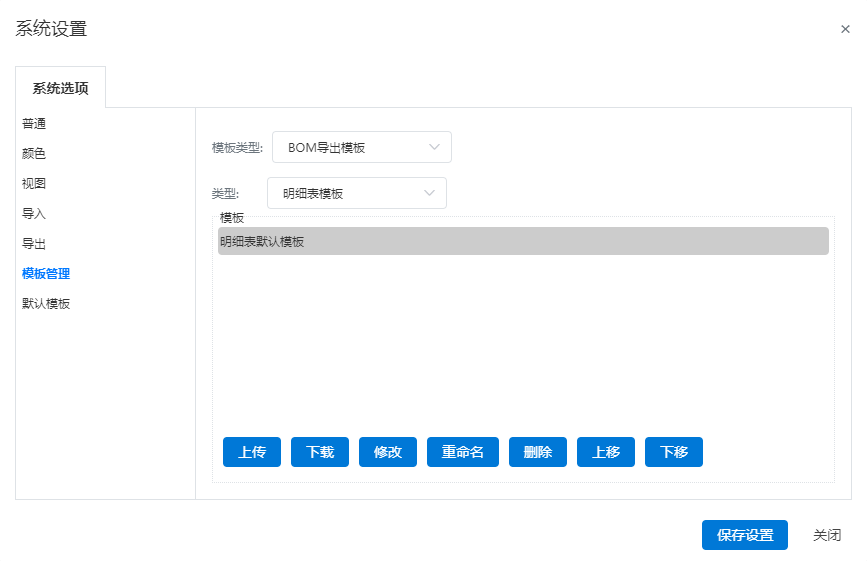Click the 上传 button

tap(252, 452)
